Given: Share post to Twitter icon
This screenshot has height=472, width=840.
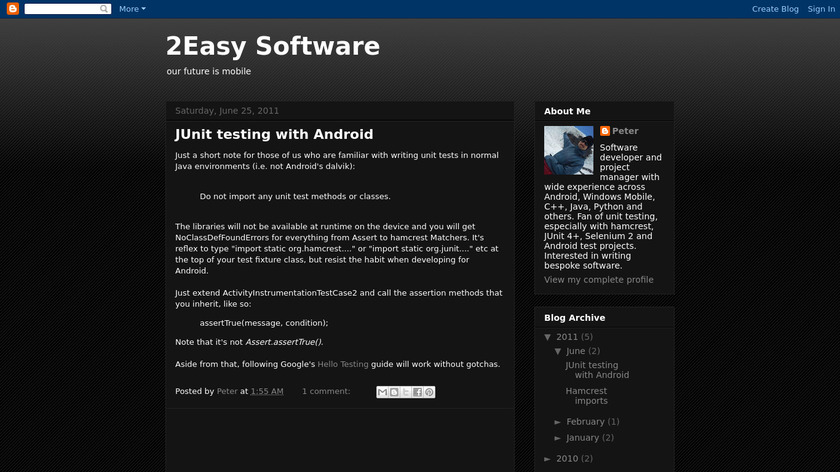Looking at the screenshot, I should [x=405, y=392].
